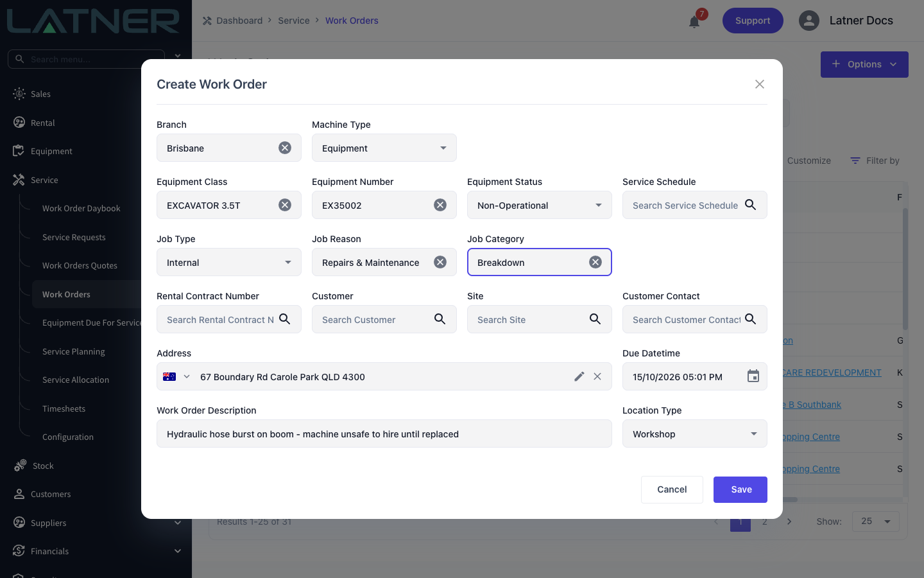
Task: Open Work Order Daybook in sidebar
Action: pyautogui.click(x=81, y=208)
